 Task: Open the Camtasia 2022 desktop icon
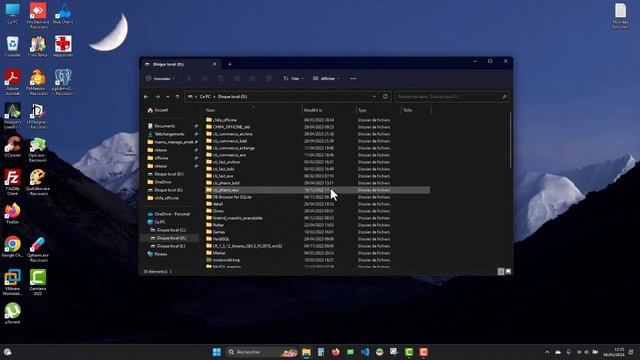[38, 282]
